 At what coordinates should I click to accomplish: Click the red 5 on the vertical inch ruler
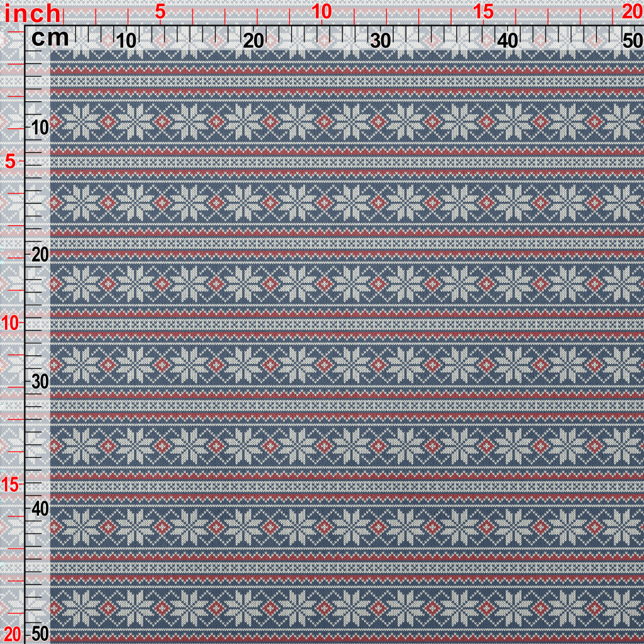coord(11,162)
